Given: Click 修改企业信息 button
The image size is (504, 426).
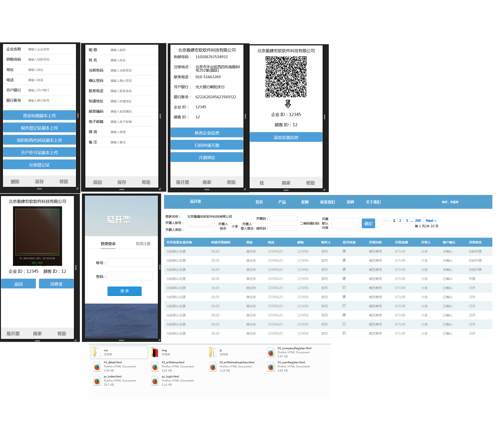Looking at the screenshot, I should click(x=206, y=132).
